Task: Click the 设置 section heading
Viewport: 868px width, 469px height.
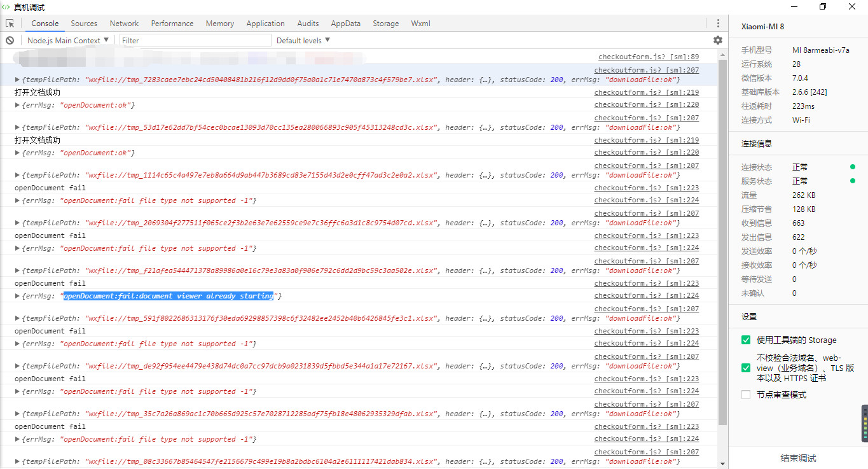Action: (749, 317)
